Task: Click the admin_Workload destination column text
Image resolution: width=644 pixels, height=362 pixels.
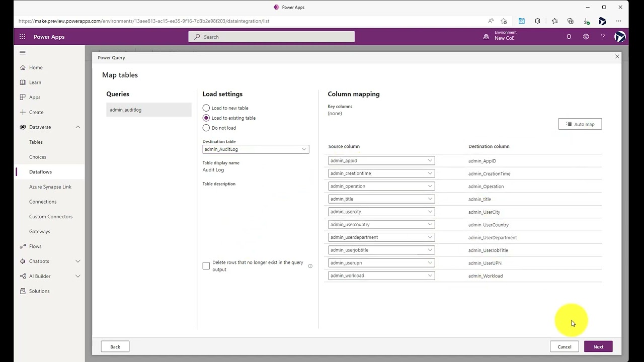Action: pyautogui.click(x=486, y=276)
